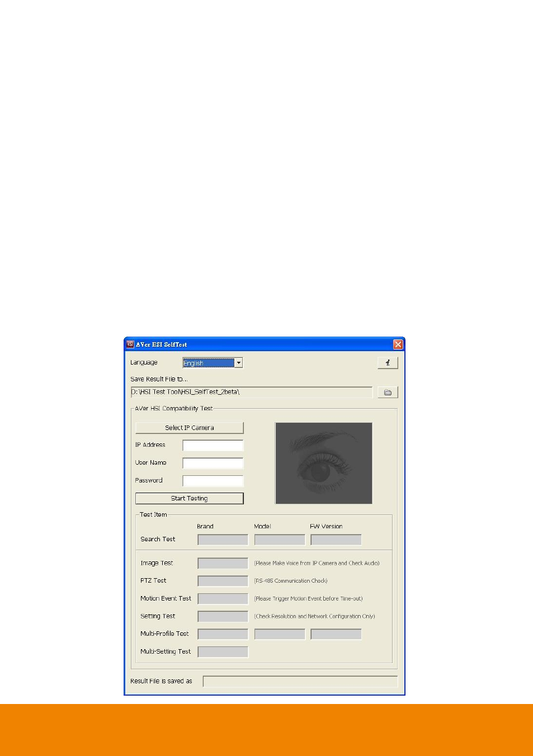This screenshot has height=756, width=533.
Task: Click the 'PTZ Test' label
Action: (x=153, y=580)
